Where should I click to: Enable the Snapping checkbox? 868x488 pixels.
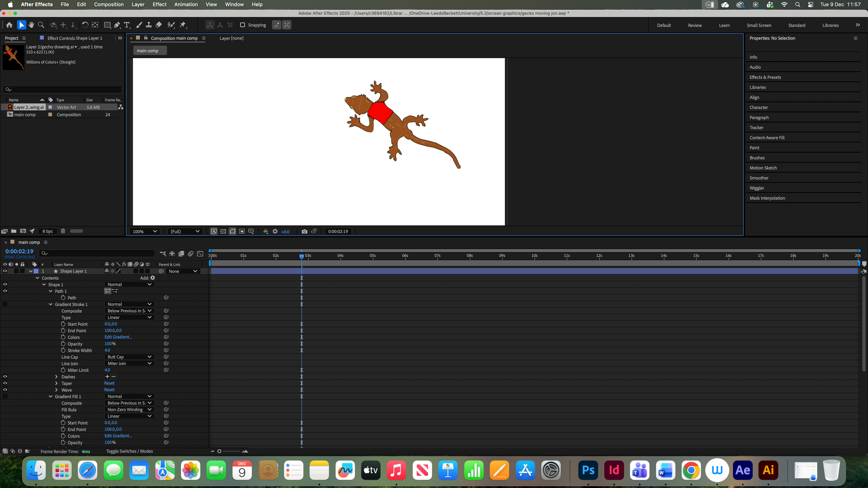[243, 25]
